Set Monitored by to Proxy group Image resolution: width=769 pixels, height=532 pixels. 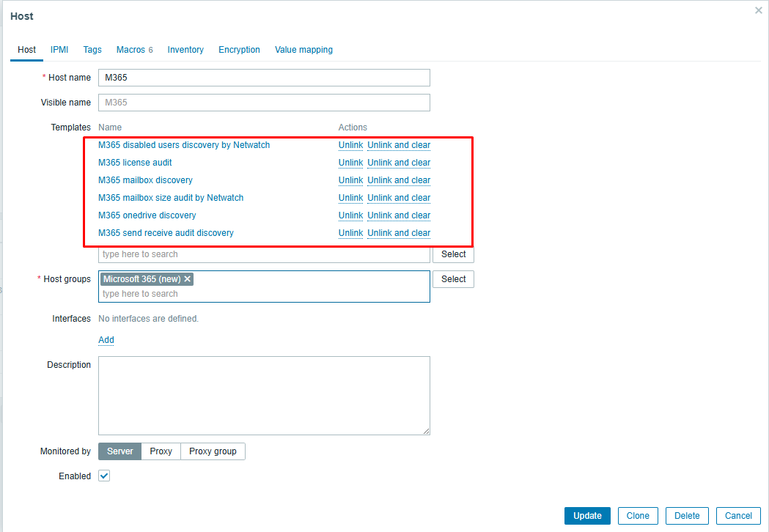pos(213,451)
